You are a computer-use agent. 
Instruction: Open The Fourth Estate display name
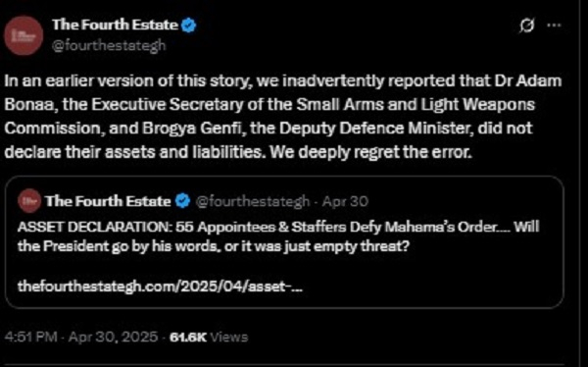(115, 25)
